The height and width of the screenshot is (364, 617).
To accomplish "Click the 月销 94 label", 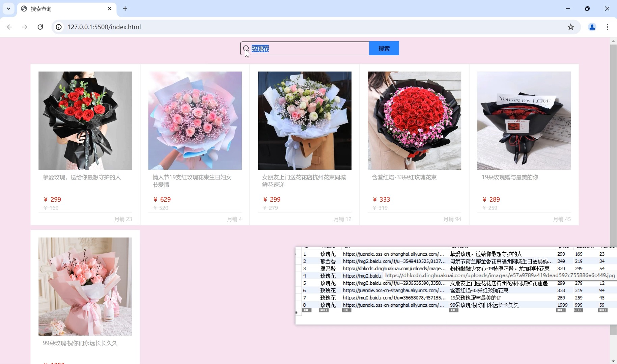I will pos(452,219).
